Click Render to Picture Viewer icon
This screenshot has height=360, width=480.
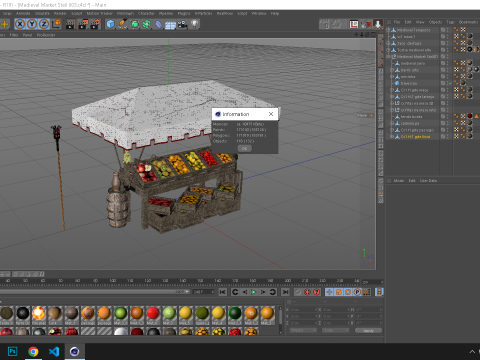point(83,24)
